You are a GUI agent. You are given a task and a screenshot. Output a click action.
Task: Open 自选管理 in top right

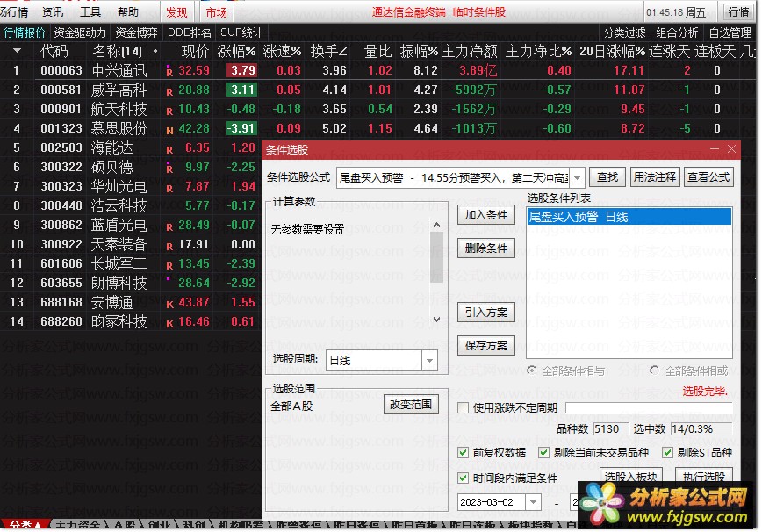[730, 32]
